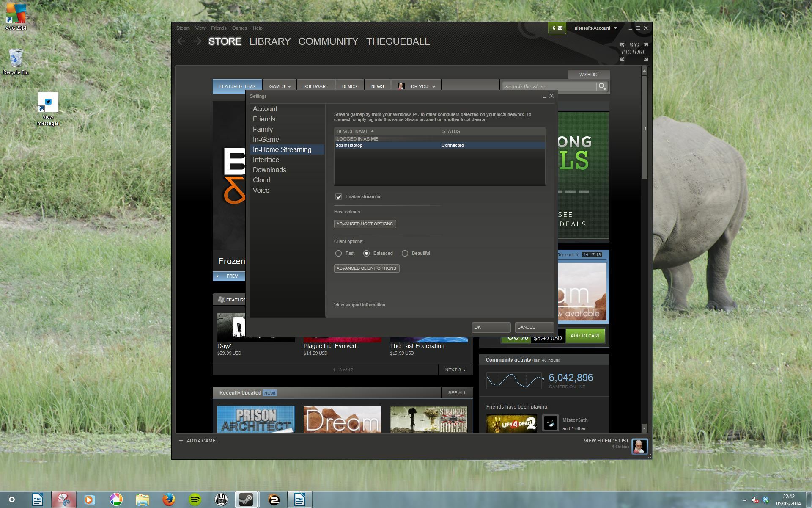812x508 pixels.
Task: Open Picasa from the taskbar
Action: 116,500
